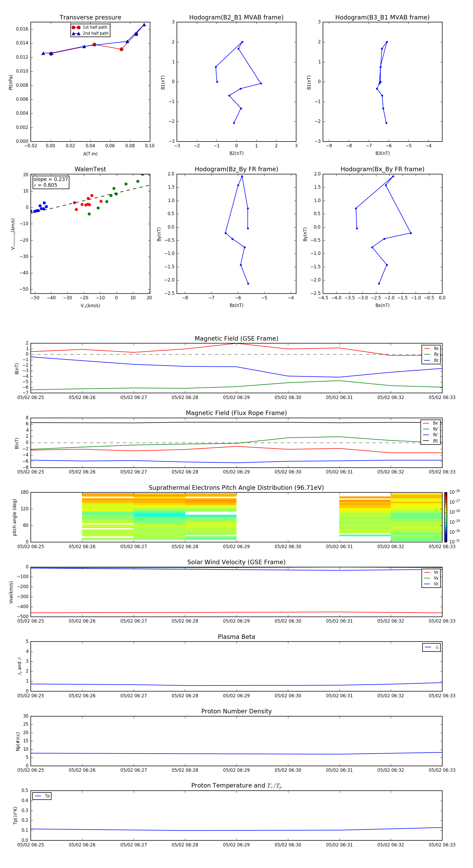This screenshot has height=868, width=473.
Task: Click the "Proton Temperature and Te/Tp" title
Action: (x=236, y=786)
